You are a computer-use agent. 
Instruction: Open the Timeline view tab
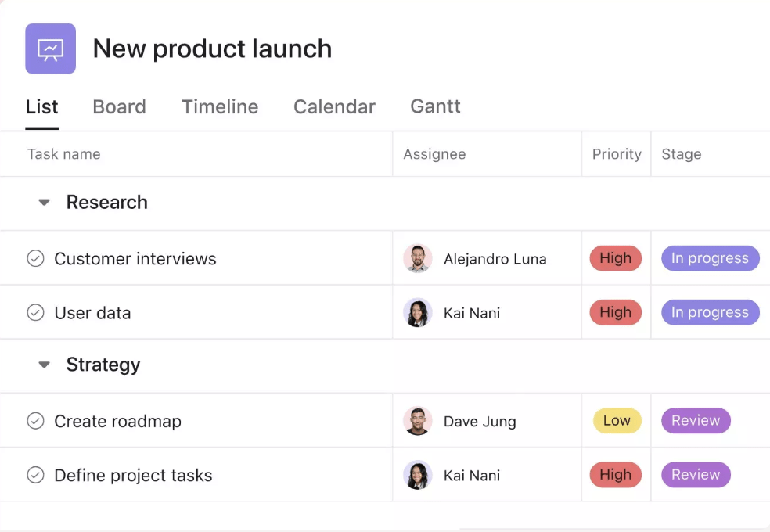click(220, 106)
